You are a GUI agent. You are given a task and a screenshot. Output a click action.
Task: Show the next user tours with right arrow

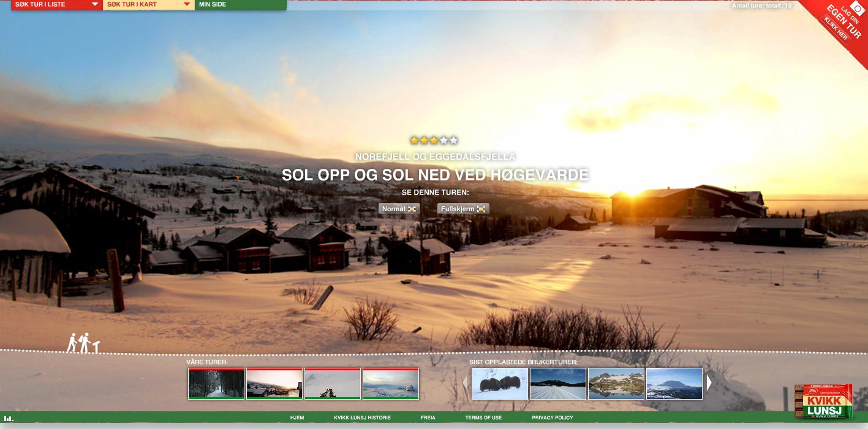click(x=709, y=383)
